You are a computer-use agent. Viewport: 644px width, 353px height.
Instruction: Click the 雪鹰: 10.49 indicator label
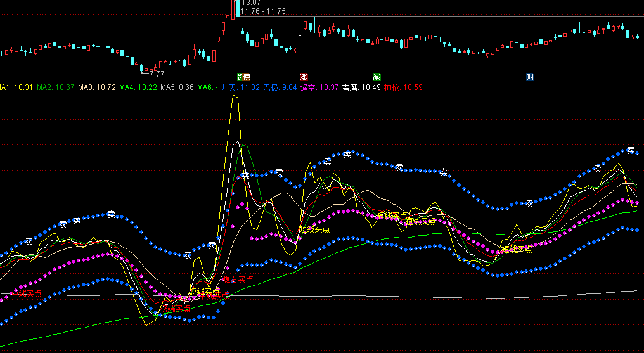[361, 87]
